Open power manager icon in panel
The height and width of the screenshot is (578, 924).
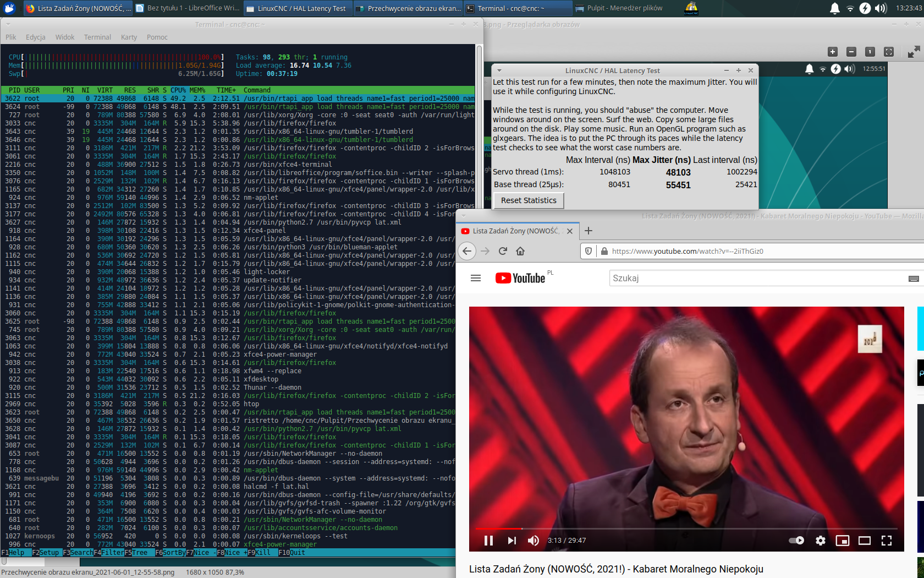point(865,8)
